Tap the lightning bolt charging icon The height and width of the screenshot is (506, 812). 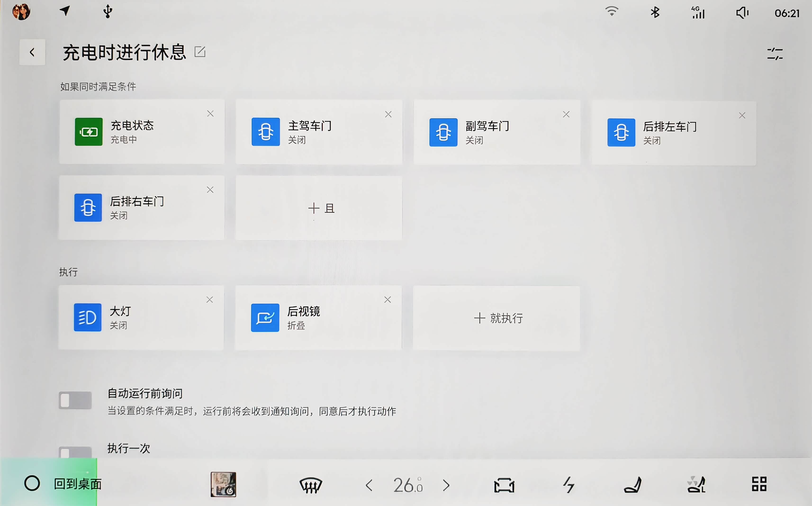(x=568, y=485)
